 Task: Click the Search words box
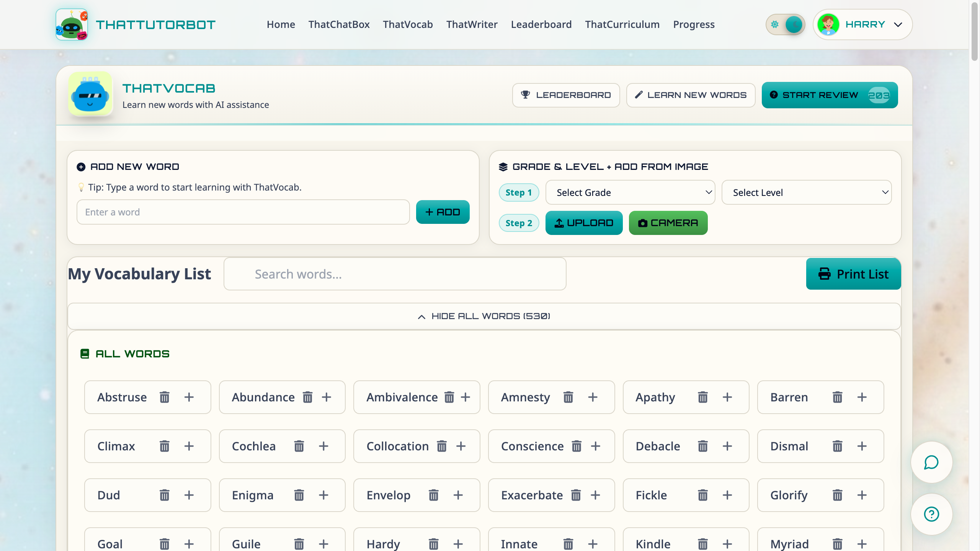click(x=395, y=274)
